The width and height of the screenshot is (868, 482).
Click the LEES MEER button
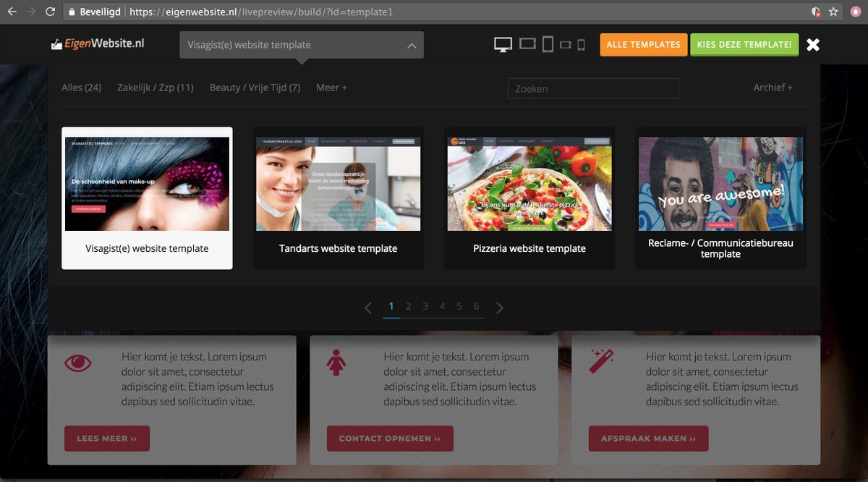[107, 439]
